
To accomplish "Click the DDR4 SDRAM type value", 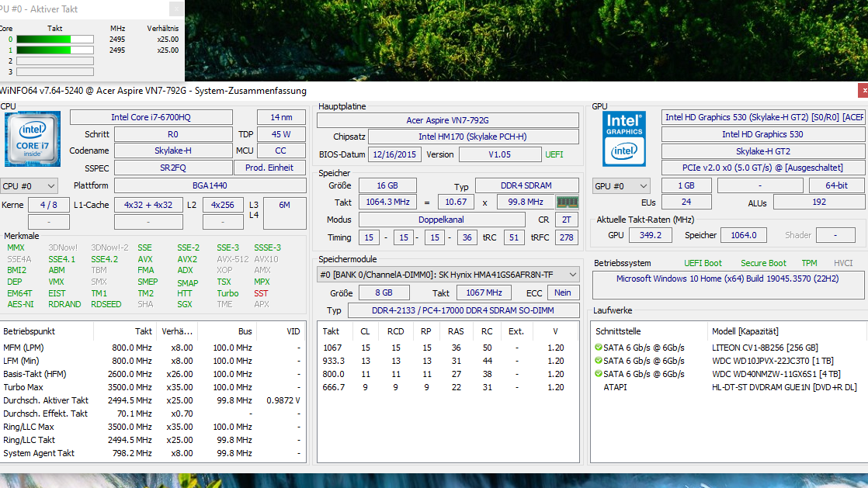I will click(x=526, y=186).
